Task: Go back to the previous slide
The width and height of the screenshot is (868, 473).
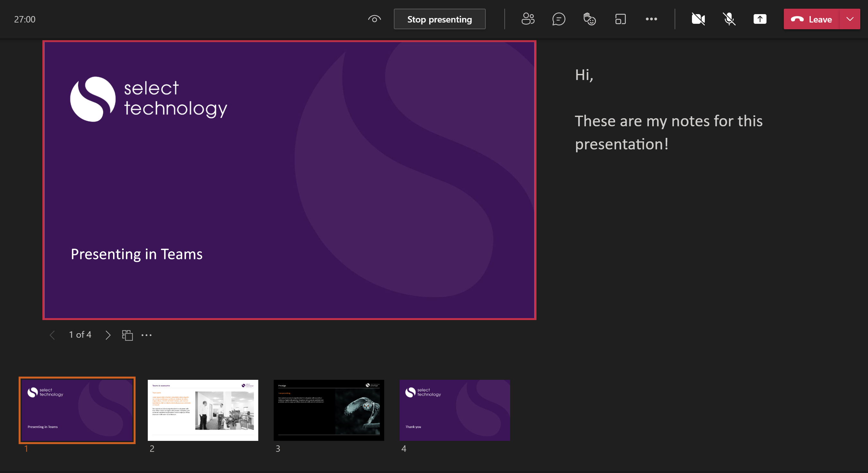Action: [52, 335]
